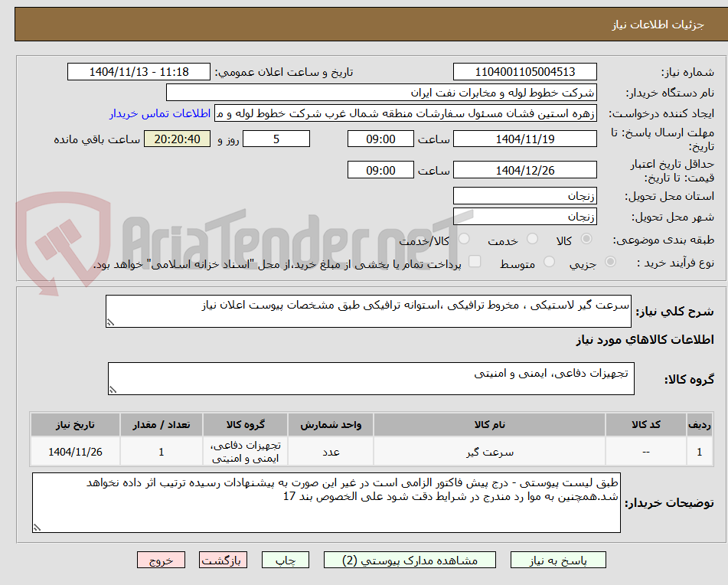Click the تاریخ نیاز column header
The height and width of the screenshot is (585, 728).
[x=75, y=425]
